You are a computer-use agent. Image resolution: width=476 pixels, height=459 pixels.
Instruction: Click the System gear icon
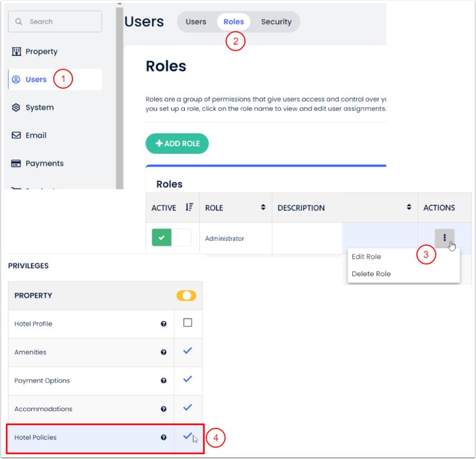click(16, 108)
